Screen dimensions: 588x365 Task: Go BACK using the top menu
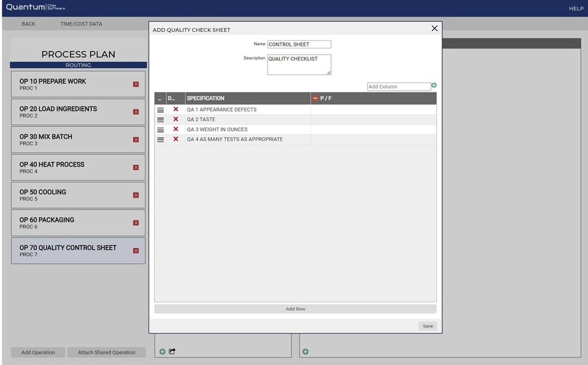click(x=28, y=24)
